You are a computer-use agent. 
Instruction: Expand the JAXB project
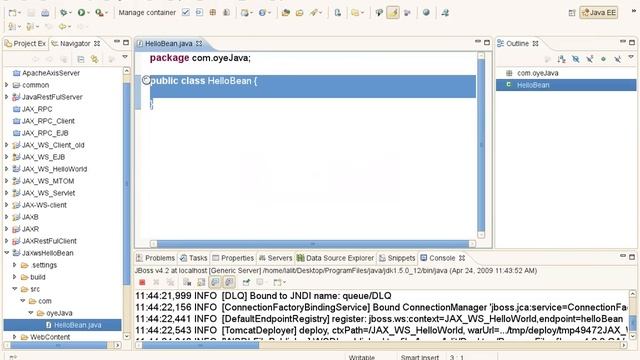click(7, 217)
